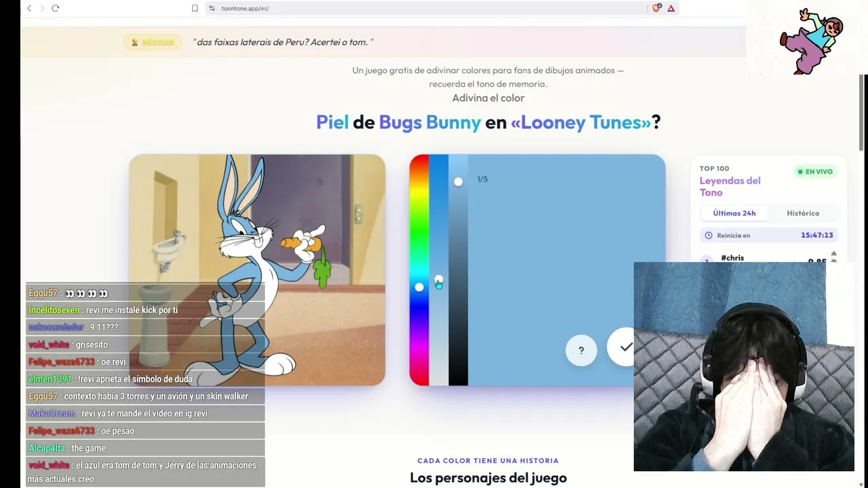868x488 pixels.
Task: Click the blue color preview area
Action: (566, 270)
